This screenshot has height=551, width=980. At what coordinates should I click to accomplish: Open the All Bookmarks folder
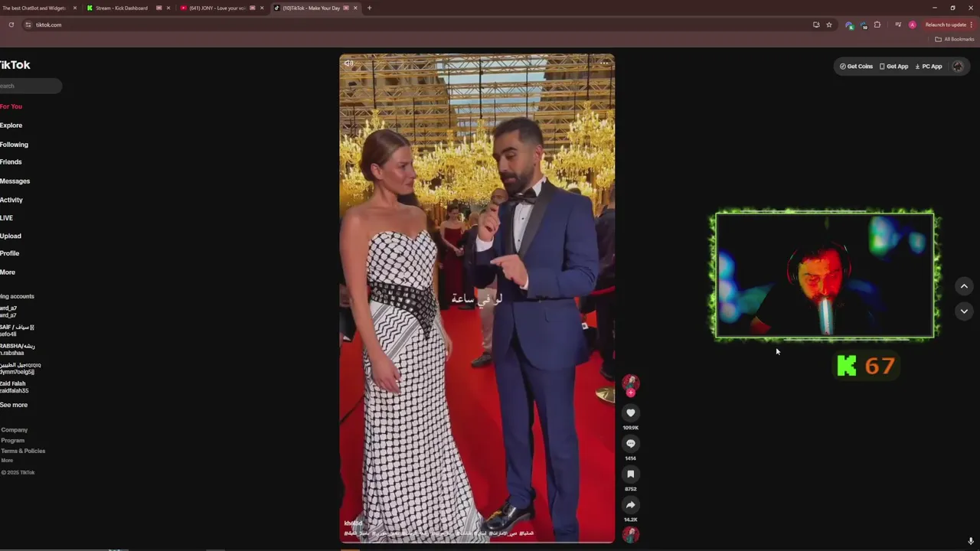955,39
